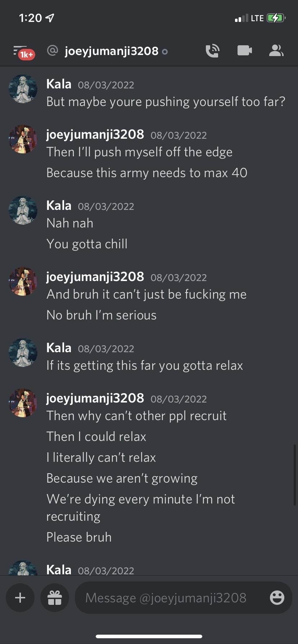The width and height of the screenshot is (298, 644).
Task: Select message 'Because this army needs to max 40'
Action: click(147, 173)
